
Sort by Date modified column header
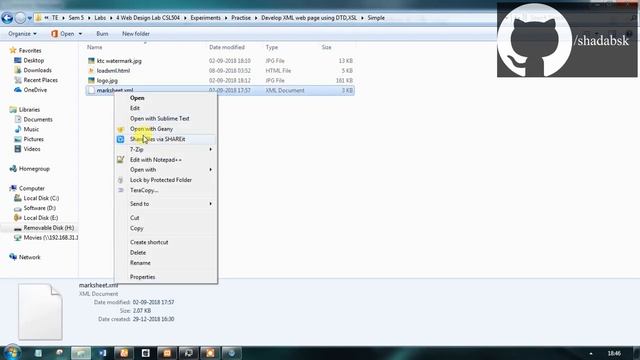[x=227, y=47]
